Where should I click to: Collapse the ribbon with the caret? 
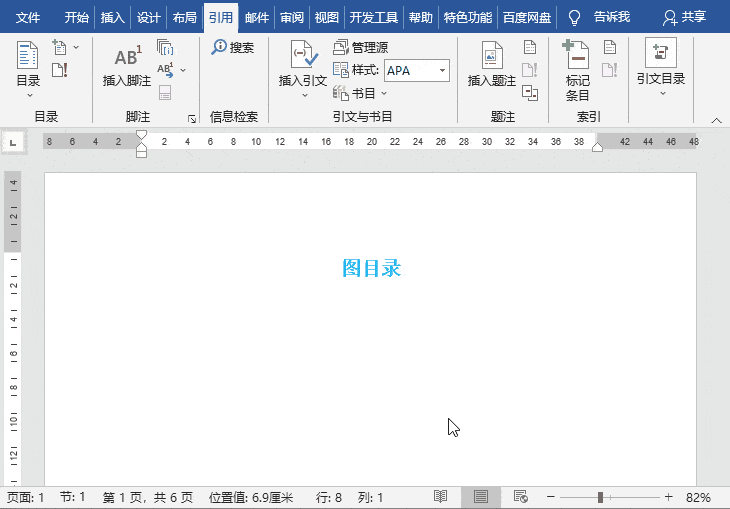(x=716, y=121)
